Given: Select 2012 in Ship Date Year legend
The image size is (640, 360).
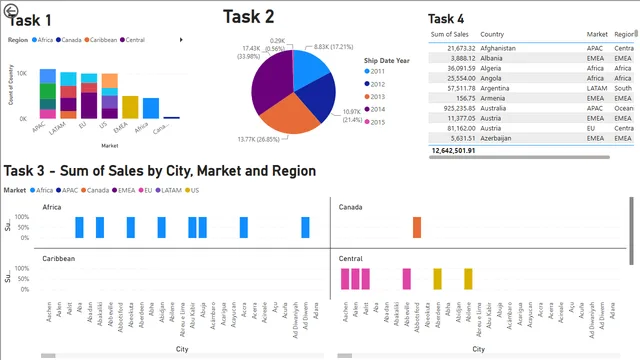Looking at the screenshot, I should pyautogui.click(x=374, y=84).
